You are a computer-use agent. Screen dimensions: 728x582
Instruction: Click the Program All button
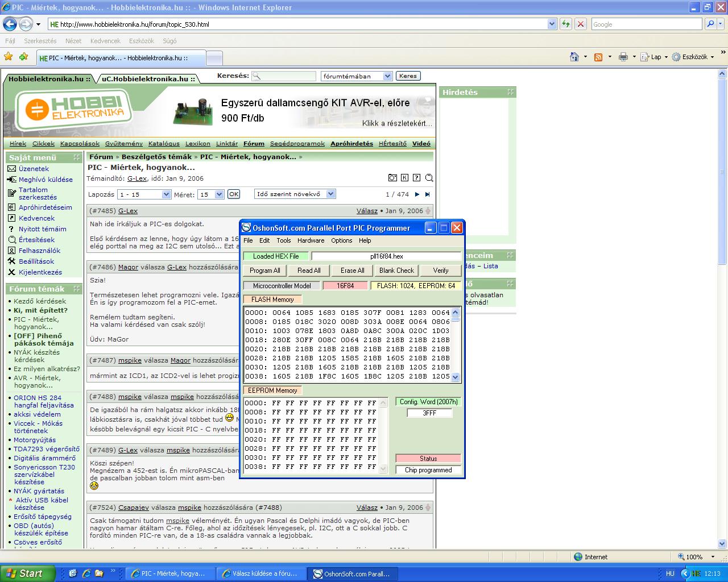pyautogui.click(x=265, y=271)
